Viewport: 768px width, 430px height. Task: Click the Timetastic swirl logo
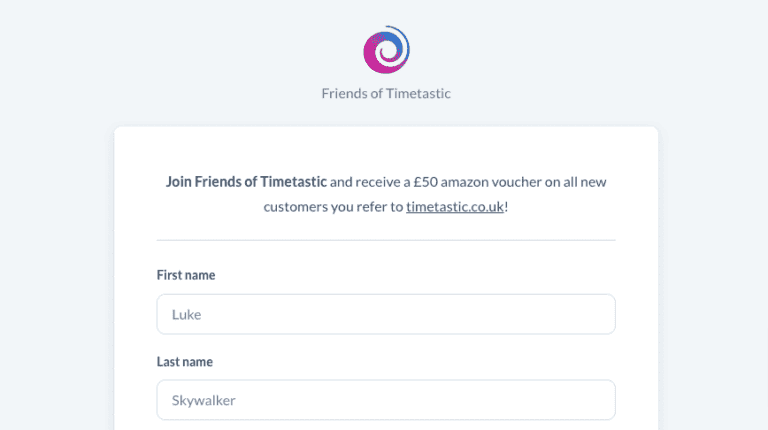[x=386, y=49]
